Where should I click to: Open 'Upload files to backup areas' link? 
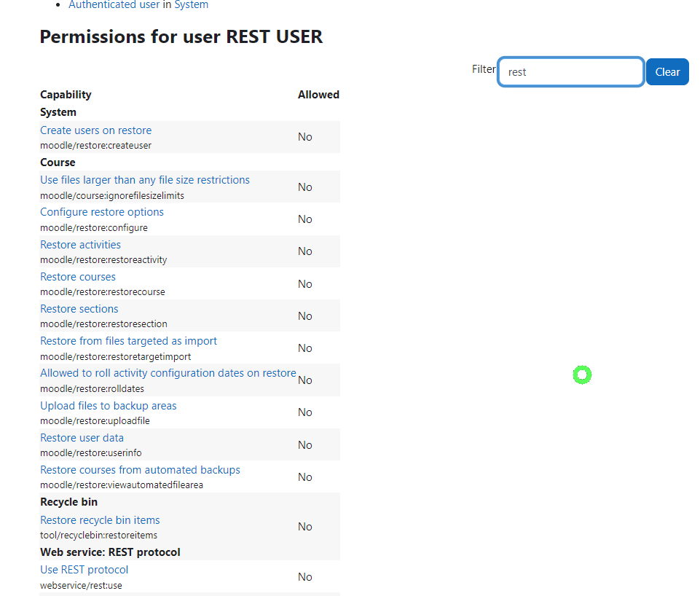point(108,406)
